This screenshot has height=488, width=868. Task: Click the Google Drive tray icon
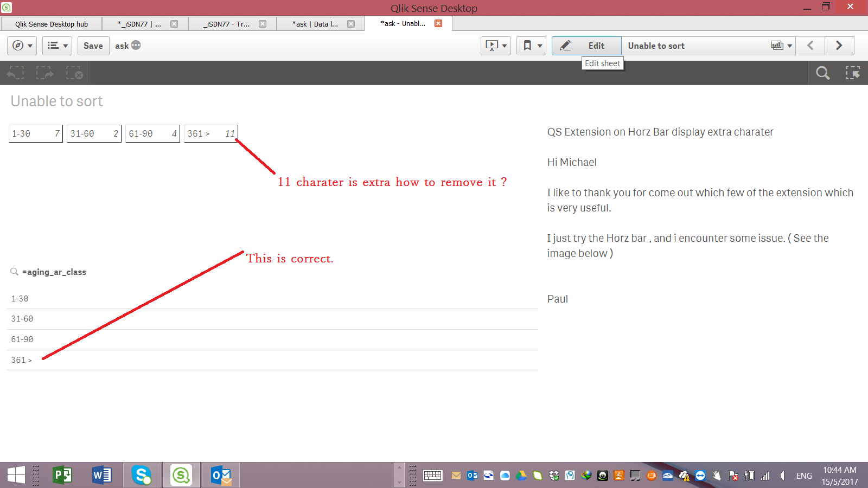(x=521, y=476)
